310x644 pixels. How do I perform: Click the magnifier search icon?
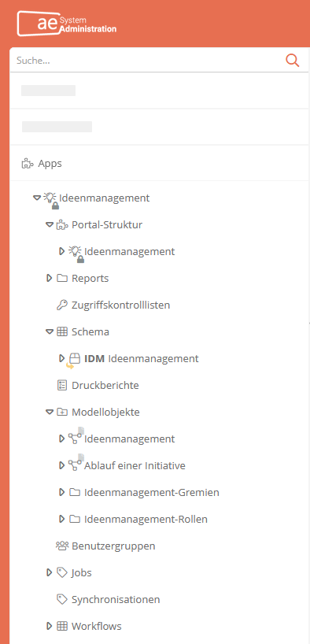click(x=293, y=61)
